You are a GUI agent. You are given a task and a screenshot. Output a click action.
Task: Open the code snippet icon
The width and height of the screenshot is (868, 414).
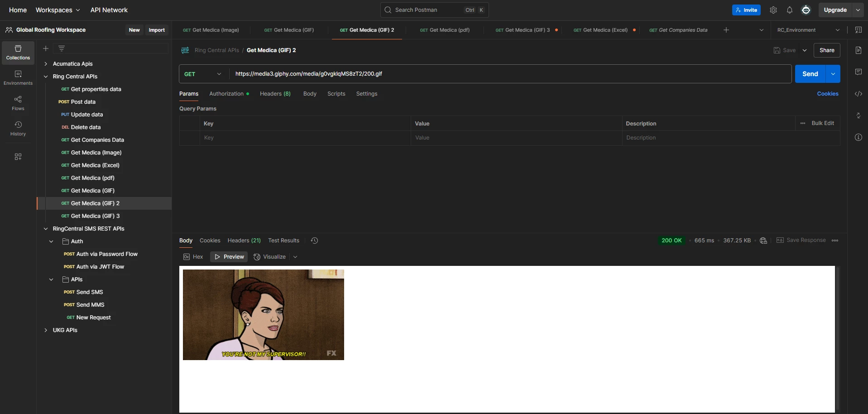(858, 94)
